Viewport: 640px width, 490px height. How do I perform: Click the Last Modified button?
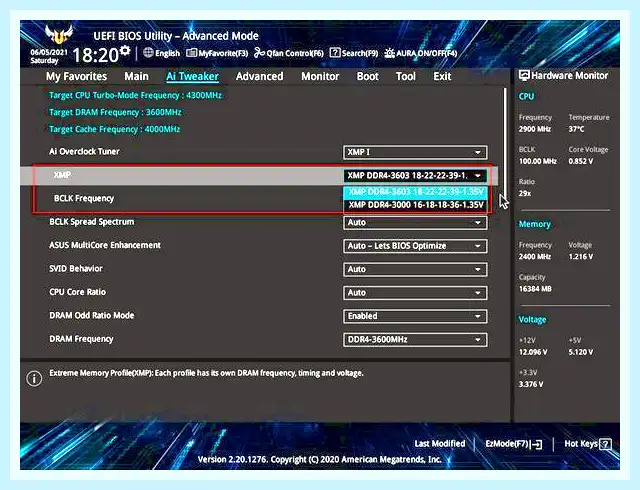pos(440,443)
